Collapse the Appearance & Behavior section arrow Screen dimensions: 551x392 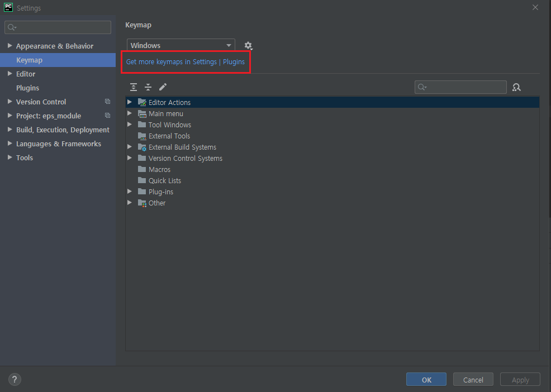pos(9,46)
